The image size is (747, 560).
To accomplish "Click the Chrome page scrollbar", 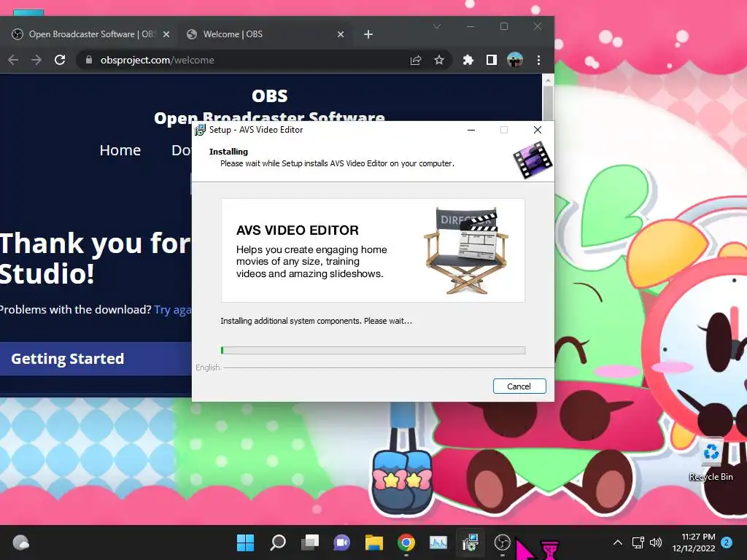I will (548, 102).
